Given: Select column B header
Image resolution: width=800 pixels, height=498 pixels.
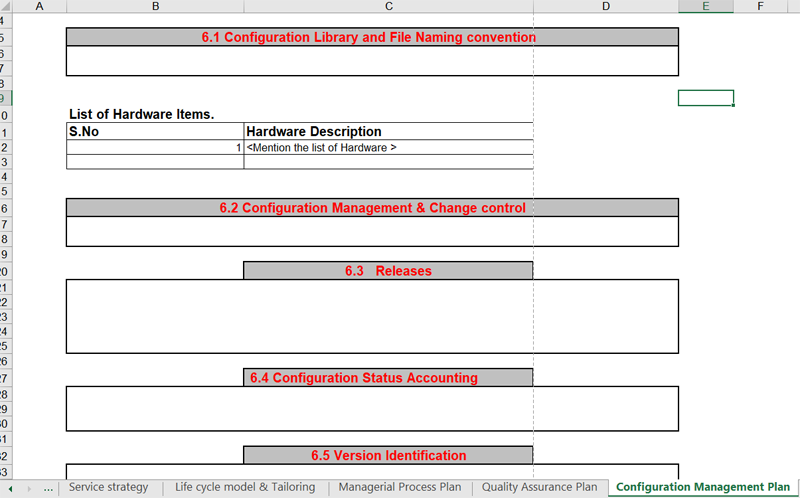Looking at the screenshot, I should [155, 6].
